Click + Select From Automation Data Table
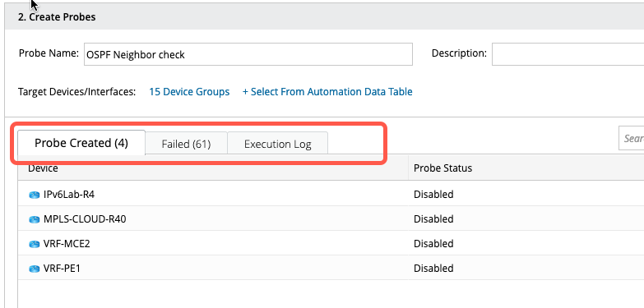 [327, 91]
